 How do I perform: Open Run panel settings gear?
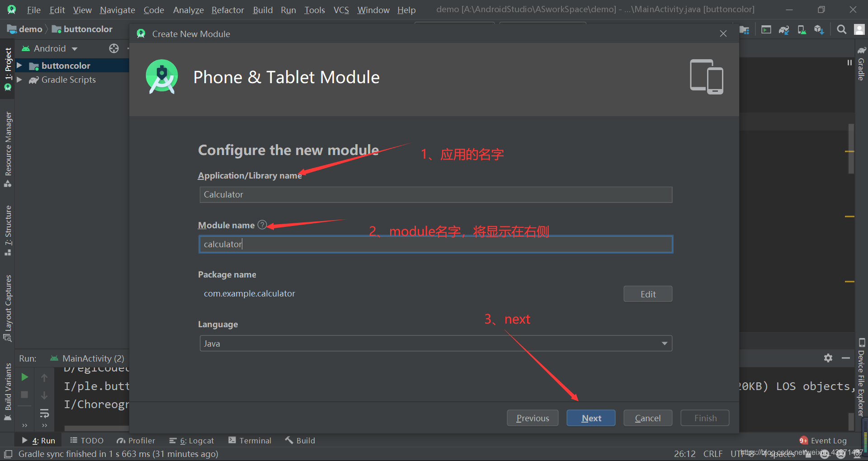[x=828, y=358]
